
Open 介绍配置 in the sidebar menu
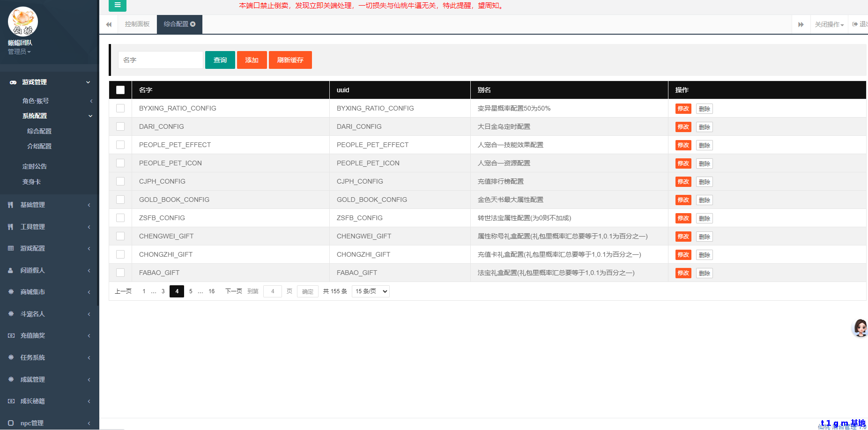point(39,146)
